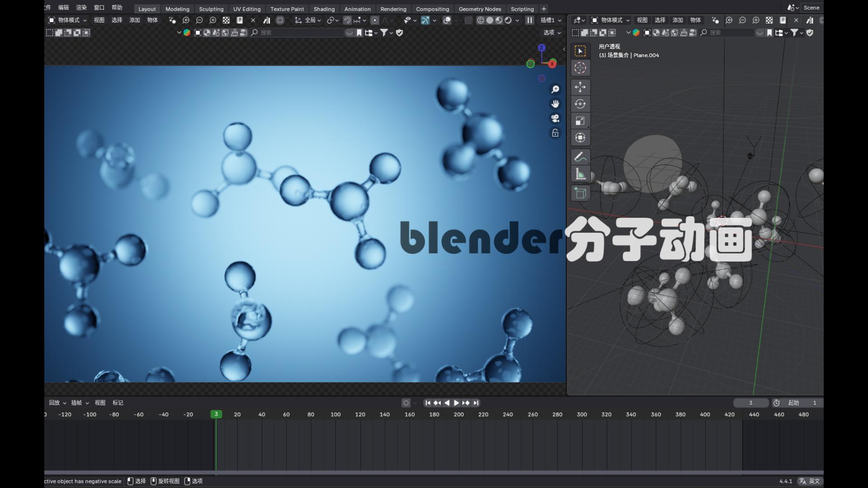Toggle snapping magnet in left viewport header
Viewport: 868px width, 488px height.
347,20
